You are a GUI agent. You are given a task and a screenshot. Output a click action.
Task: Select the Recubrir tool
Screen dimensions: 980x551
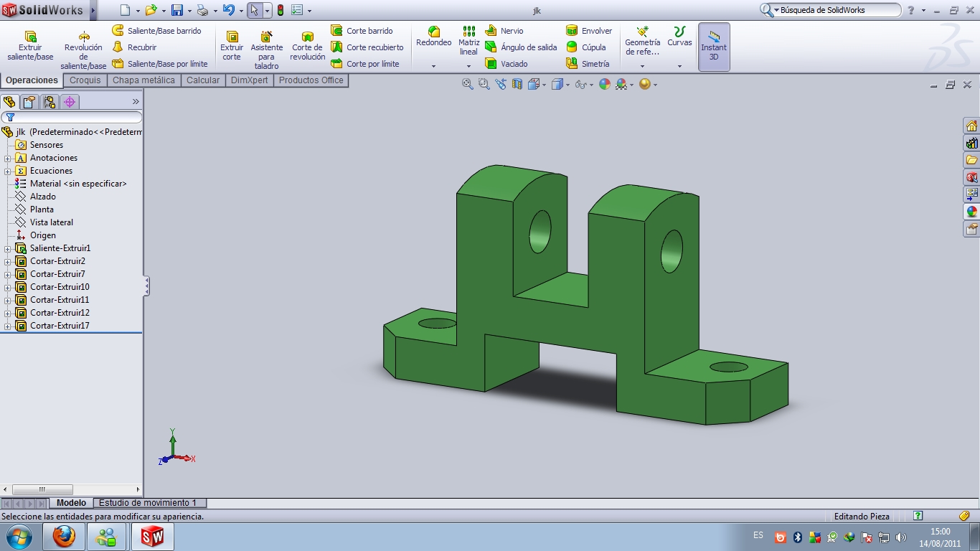pyautogui.click(x=134, y=47)
